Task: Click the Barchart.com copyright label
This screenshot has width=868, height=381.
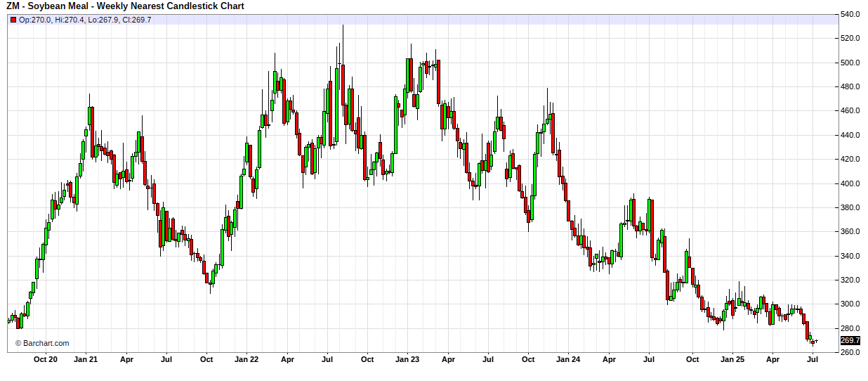Action: (42, 343)
